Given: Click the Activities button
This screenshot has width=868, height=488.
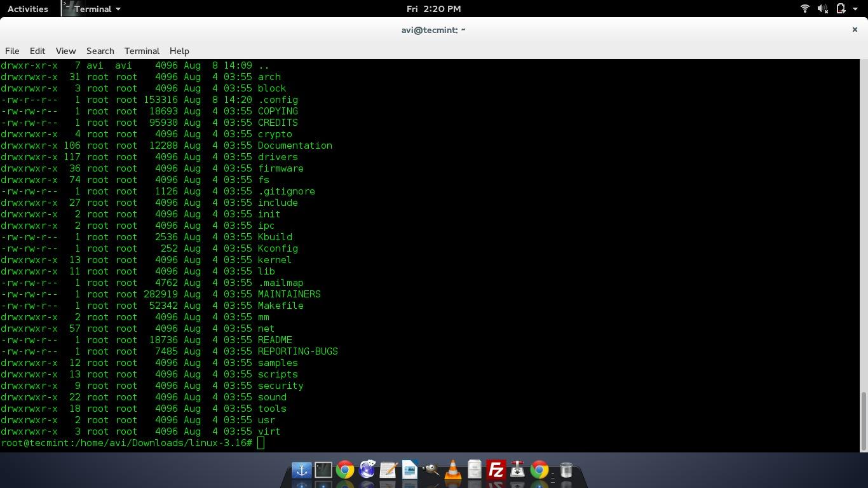Looking at the screenshot, I should 27,9.
